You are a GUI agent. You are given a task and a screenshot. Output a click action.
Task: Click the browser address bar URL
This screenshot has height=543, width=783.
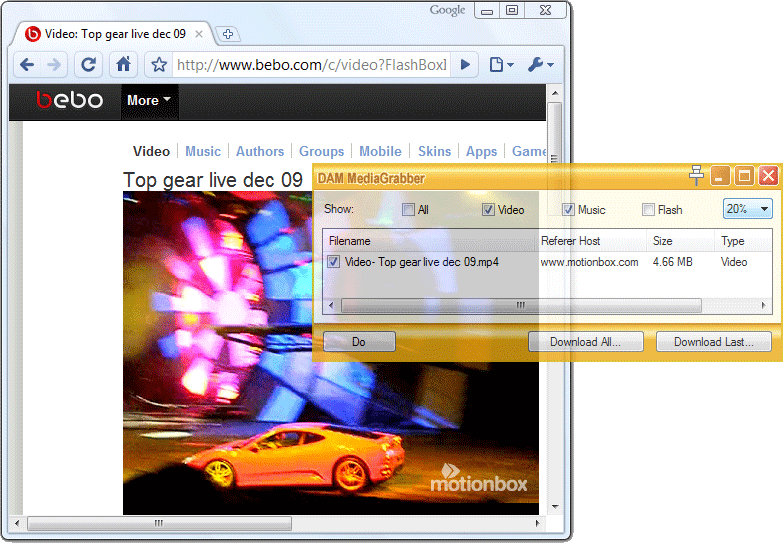pos(311,64)
